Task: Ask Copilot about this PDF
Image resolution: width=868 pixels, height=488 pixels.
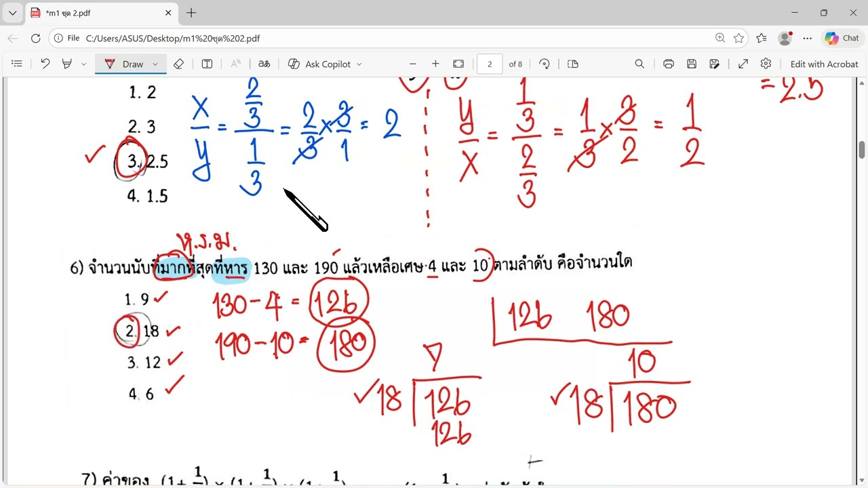Action: click(320, 64)
